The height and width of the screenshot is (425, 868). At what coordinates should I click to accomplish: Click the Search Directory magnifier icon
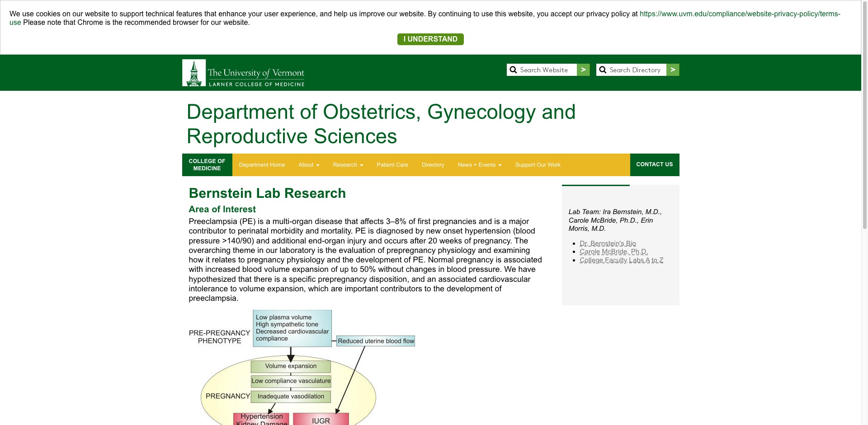tap(603, 70)
